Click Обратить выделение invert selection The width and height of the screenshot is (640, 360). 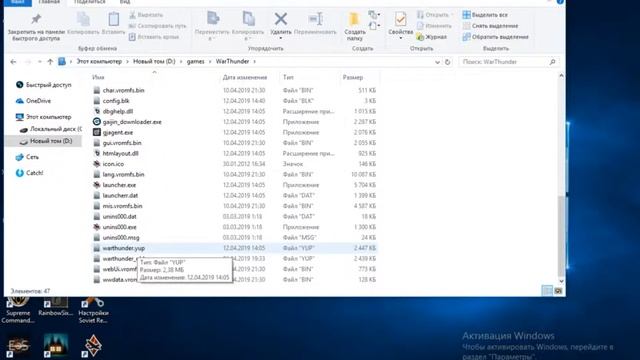tap(496, 37)
